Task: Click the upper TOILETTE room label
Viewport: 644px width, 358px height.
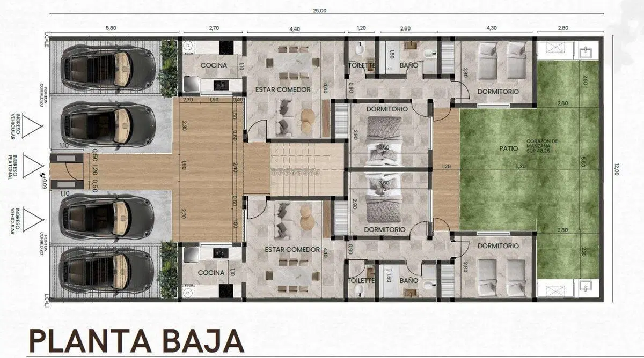Action: point(361,65)
